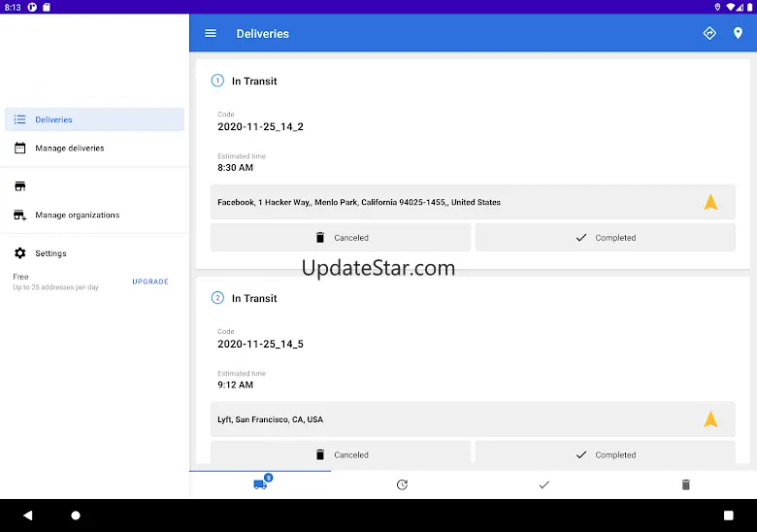Tap the Settings gear icon
Screen dimensions: 757x532
click(19, 253)
